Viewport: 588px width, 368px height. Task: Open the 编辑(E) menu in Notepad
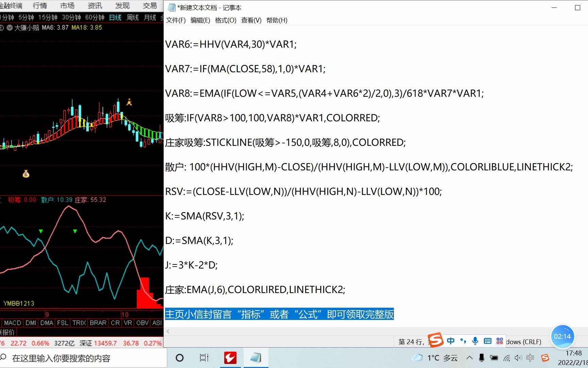tap(200, 20)
